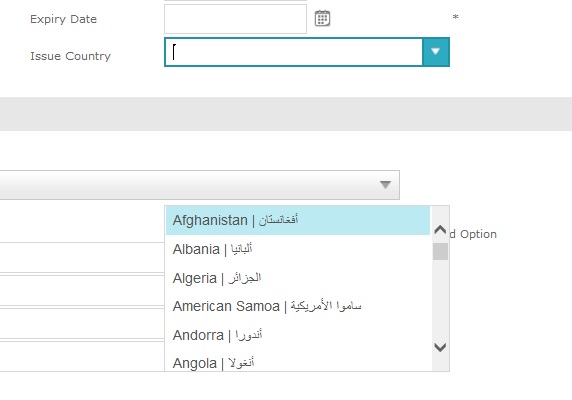This screenshot has height=400, width=572.
Task: Click the Expiry Date label
Action: (63, 19)
